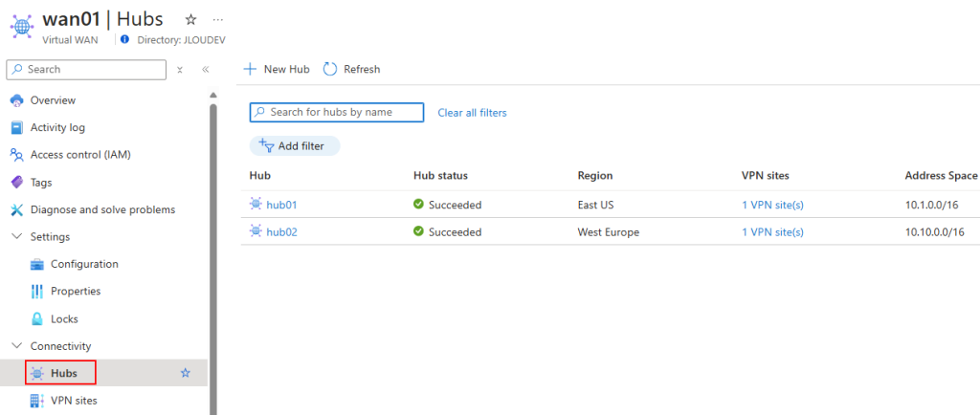Image resolution: width=980 pixels, height=415 pixels.
Task: Sort by Hub status column header
Action: pos(440,176)
